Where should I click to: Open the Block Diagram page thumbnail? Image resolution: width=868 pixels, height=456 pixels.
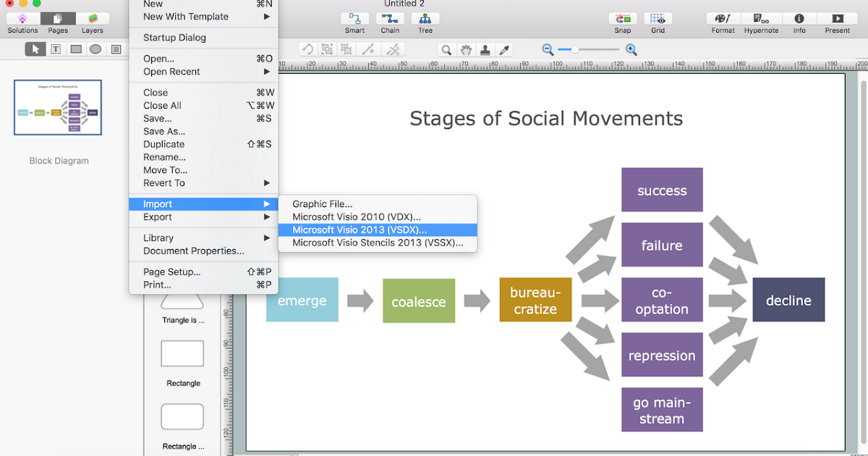pos(58,107)
